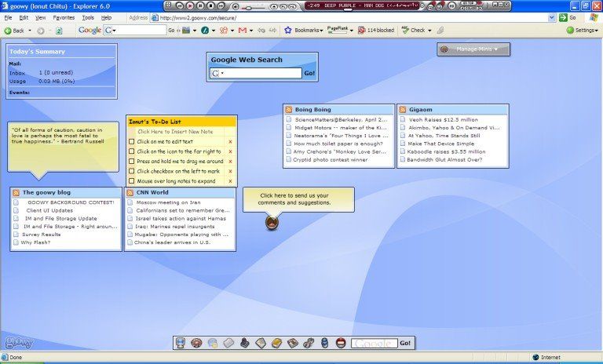The height and width of the screenshot is (364, 603).
Task: Click the spell Check icon in toolbar
Action: 405,30
